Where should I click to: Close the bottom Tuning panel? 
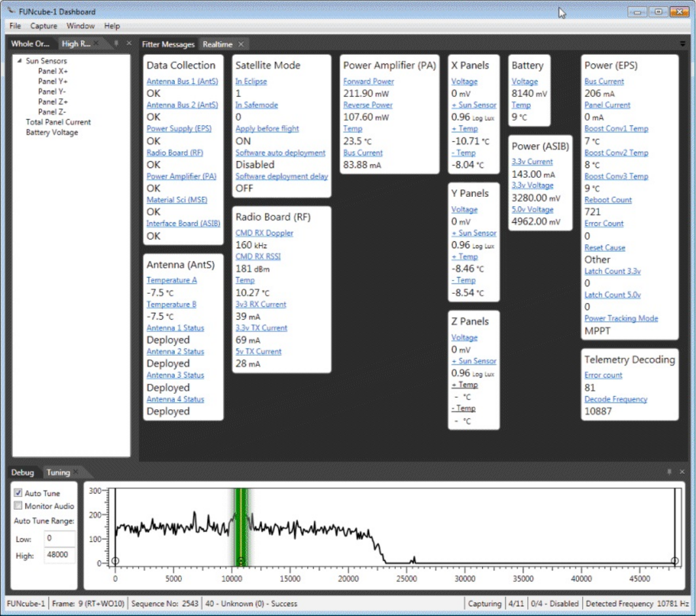coord(682,472)
